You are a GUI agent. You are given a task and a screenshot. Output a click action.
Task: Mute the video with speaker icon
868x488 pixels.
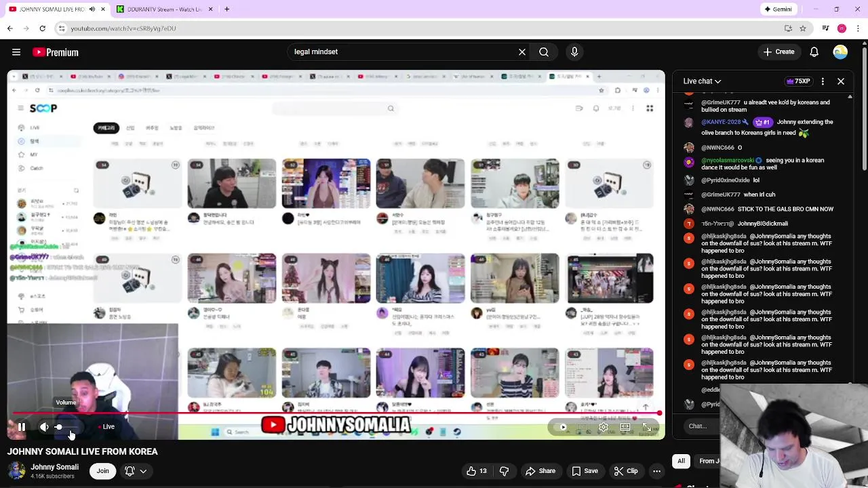(44, 427)
